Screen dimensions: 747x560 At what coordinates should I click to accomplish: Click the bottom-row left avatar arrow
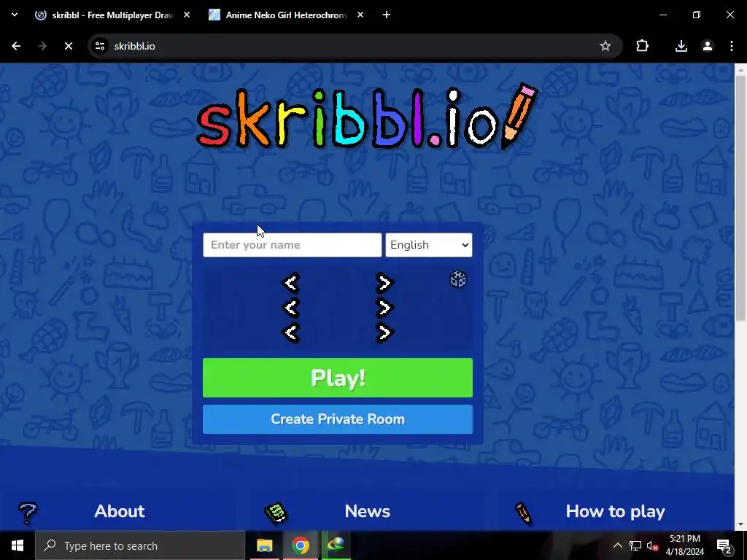pos(291,332)
